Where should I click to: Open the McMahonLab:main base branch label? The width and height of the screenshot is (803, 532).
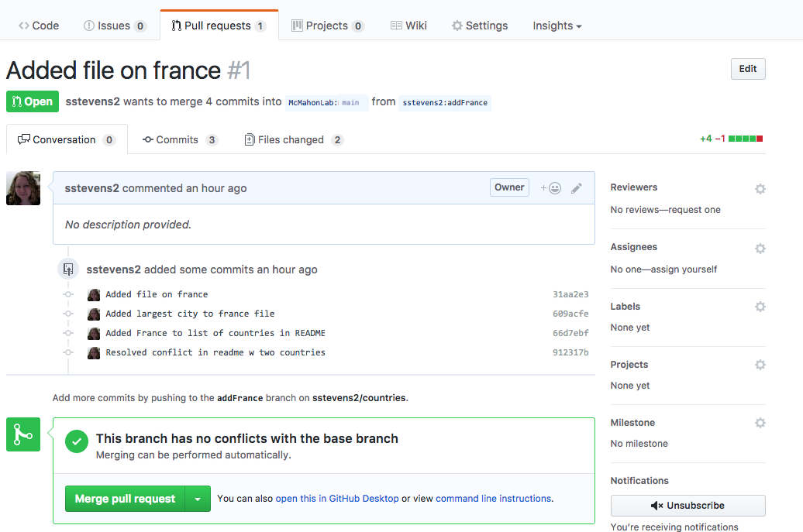tap(326, 102)
